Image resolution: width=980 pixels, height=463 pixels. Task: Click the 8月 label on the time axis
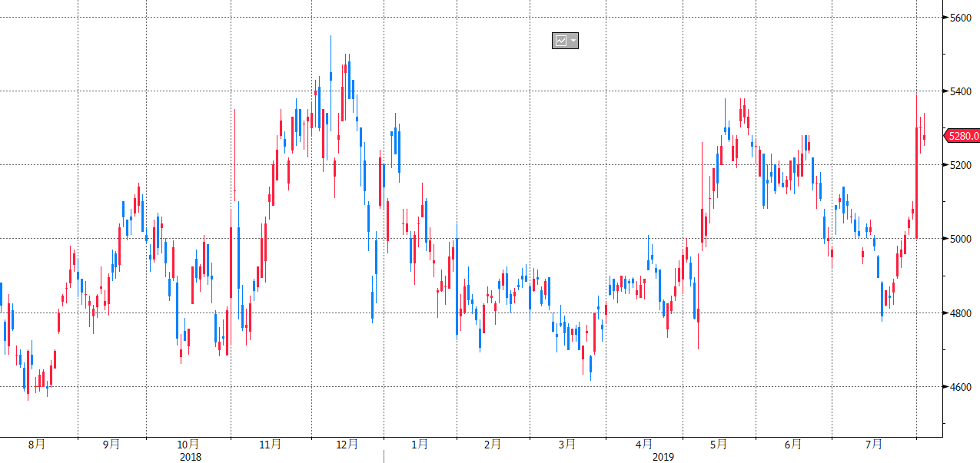36,444
